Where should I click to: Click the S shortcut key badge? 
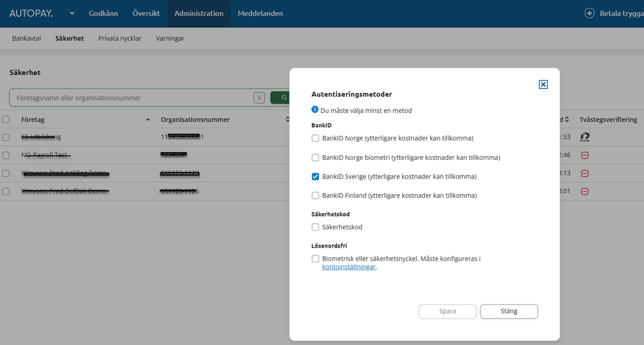[x=259, y=98]
